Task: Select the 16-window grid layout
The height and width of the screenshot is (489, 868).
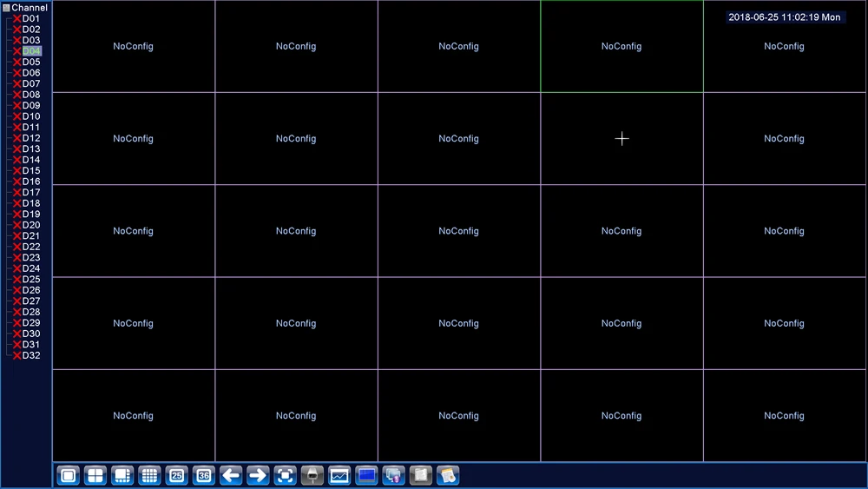Action: coord(149,475)
